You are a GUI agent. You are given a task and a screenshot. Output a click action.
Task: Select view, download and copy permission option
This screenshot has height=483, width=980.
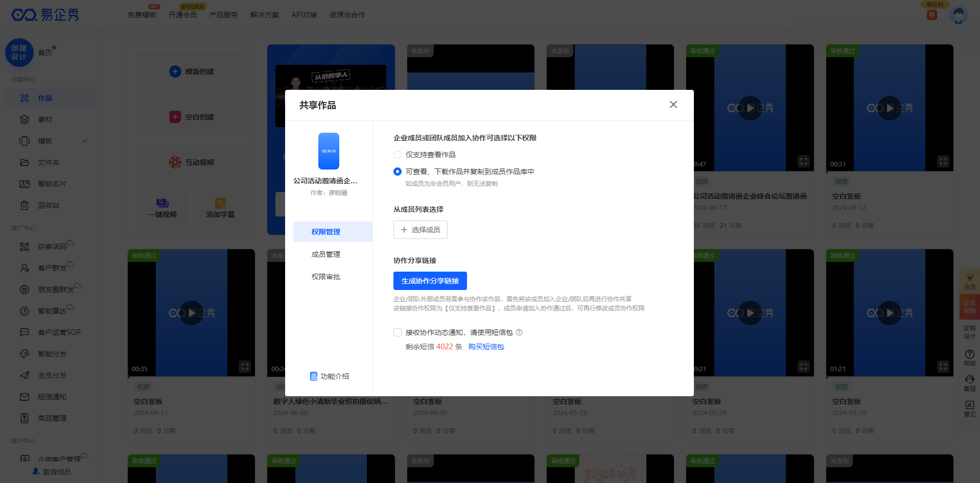click(x=398, y=172)
